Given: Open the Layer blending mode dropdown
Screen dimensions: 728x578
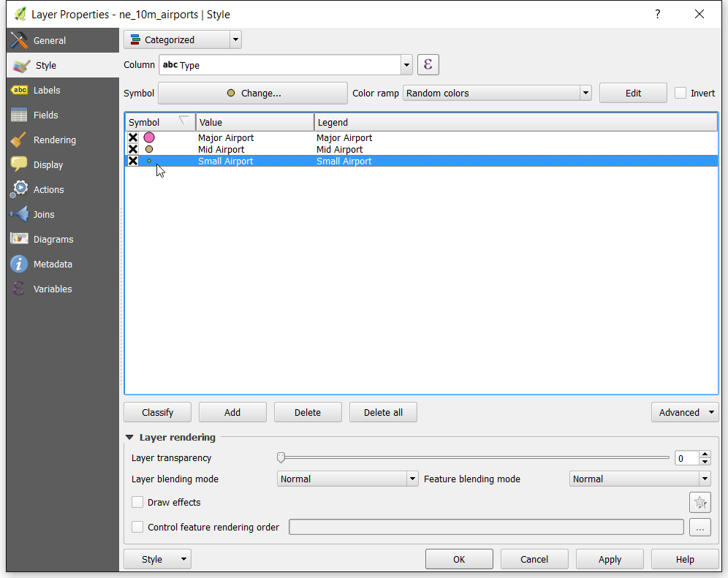Looking at the screenshot, I should [x=348, y=479].
